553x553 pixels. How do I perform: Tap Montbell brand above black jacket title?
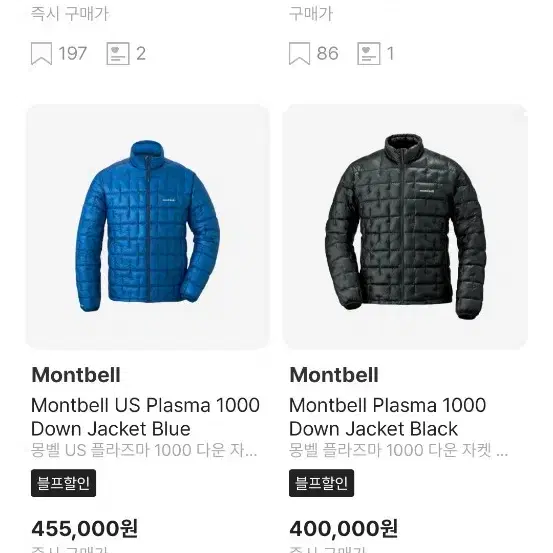[334, 375]
